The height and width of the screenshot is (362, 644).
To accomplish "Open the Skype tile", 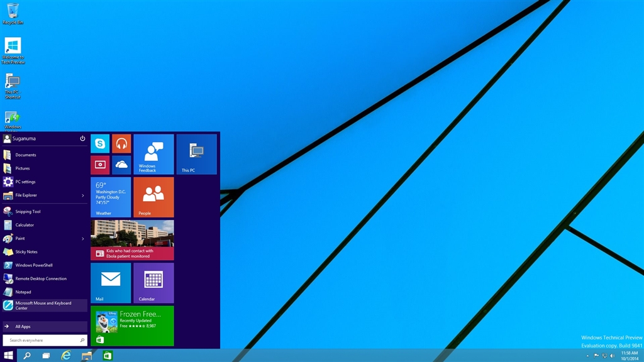I will coord(100,144).
